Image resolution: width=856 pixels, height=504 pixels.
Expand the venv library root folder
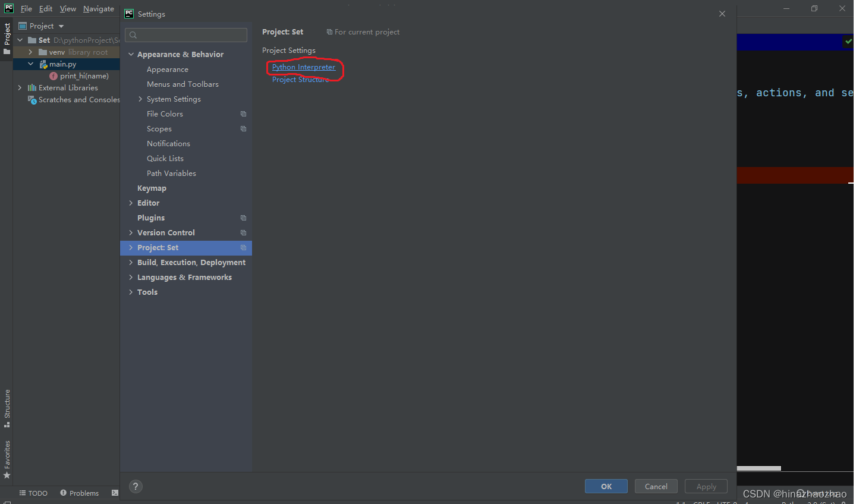(x=30, y=52)
